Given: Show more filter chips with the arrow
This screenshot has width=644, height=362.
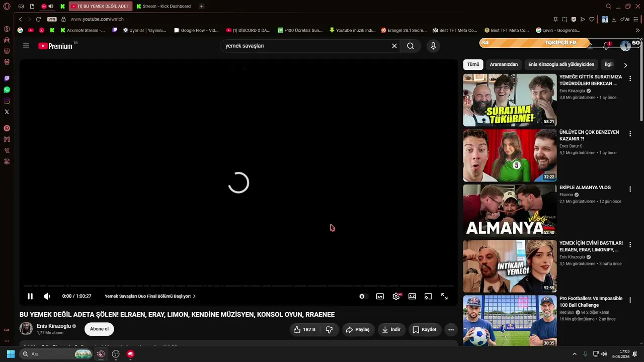Looking at the screenshot, I should (625, 65).
